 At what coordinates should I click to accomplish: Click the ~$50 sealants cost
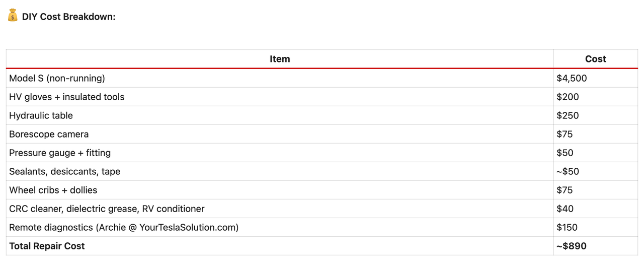coord(568,171)
